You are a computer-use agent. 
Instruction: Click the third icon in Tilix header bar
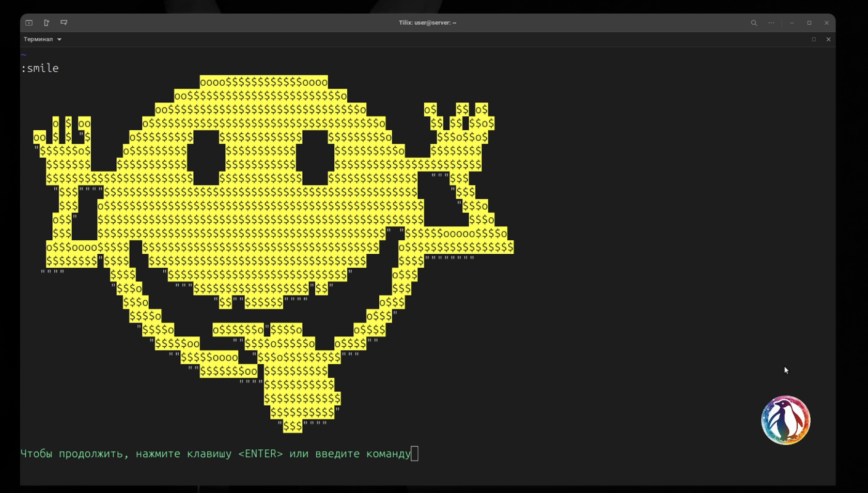64,23
